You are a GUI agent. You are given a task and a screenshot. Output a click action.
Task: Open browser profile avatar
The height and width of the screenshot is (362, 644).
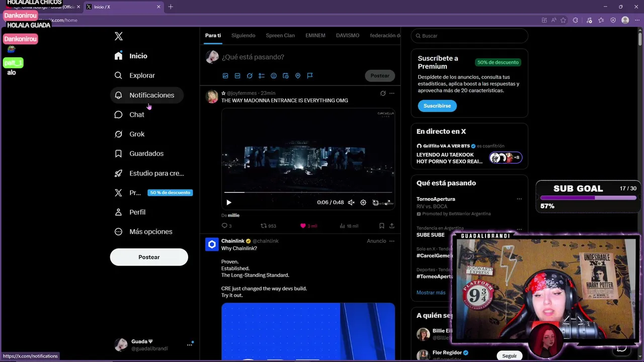pyautogui.click(x=625, y=20)
